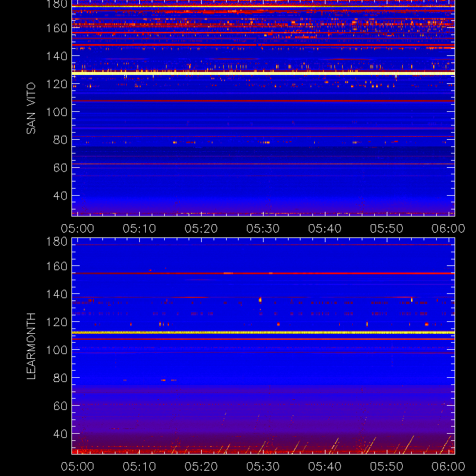
Task: Pick the 120 frequency label on Learmonth axis
Action: [57, 322]
